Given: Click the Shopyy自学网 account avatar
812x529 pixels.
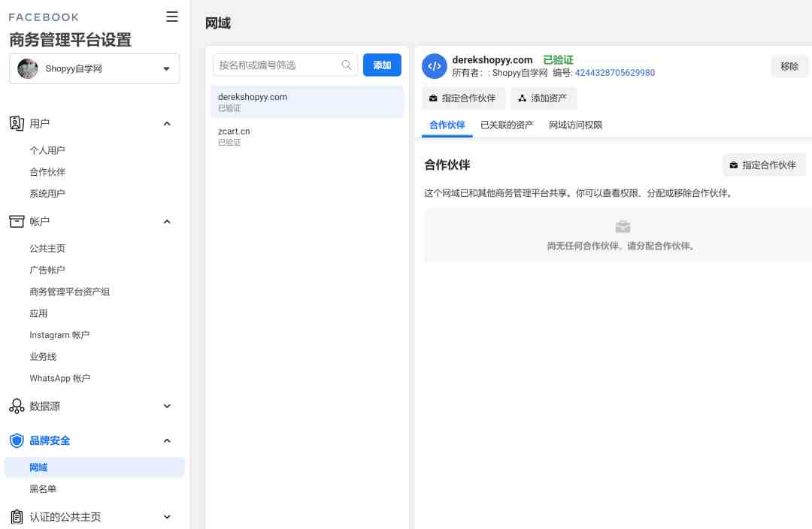Looking at the screenshot, I should pos(28,68).
